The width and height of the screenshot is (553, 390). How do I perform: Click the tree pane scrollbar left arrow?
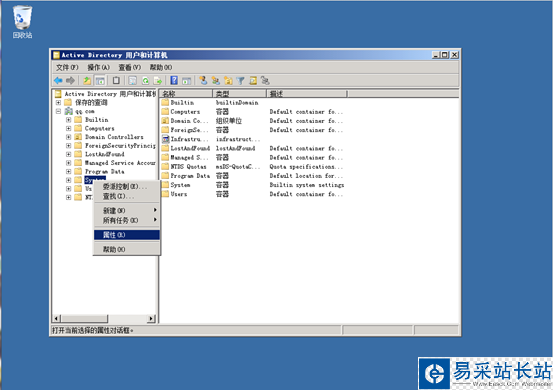click(x=56, y=319)
